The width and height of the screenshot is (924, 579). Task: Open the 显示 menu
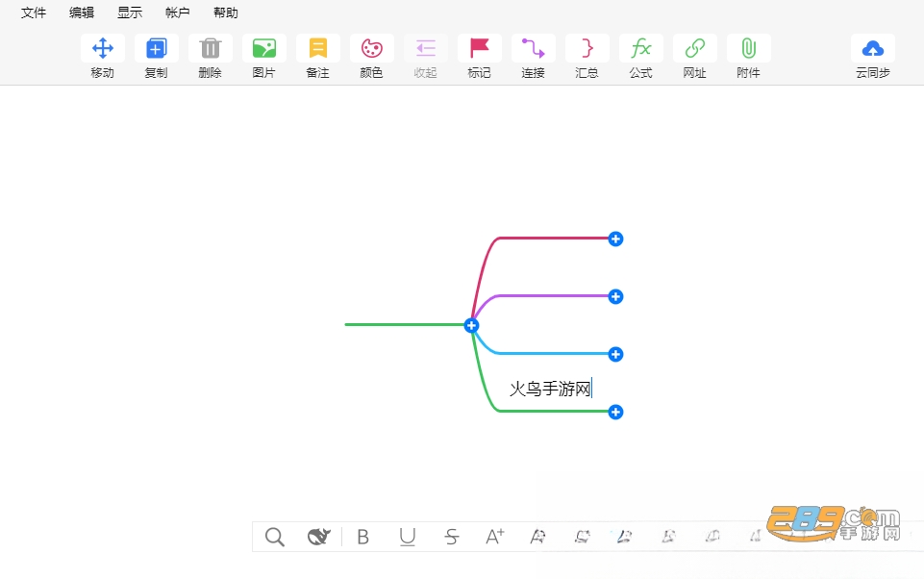click(x=130, y=13)
